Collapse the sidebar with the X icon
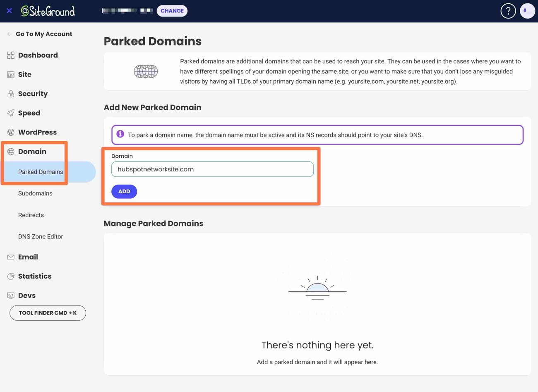Image resolution: width=538 pixels, height=392 pixels. [9, 11]
